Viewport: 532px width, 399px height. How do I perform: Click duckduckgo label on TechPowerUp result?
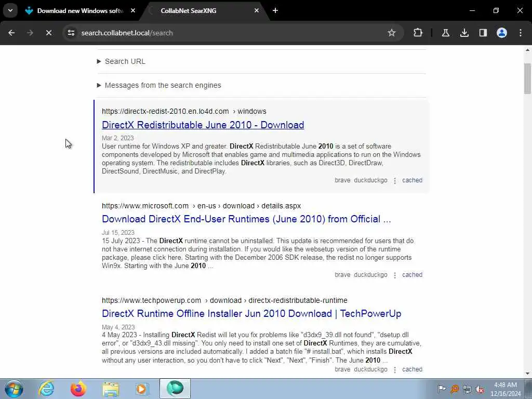point(370,369)
